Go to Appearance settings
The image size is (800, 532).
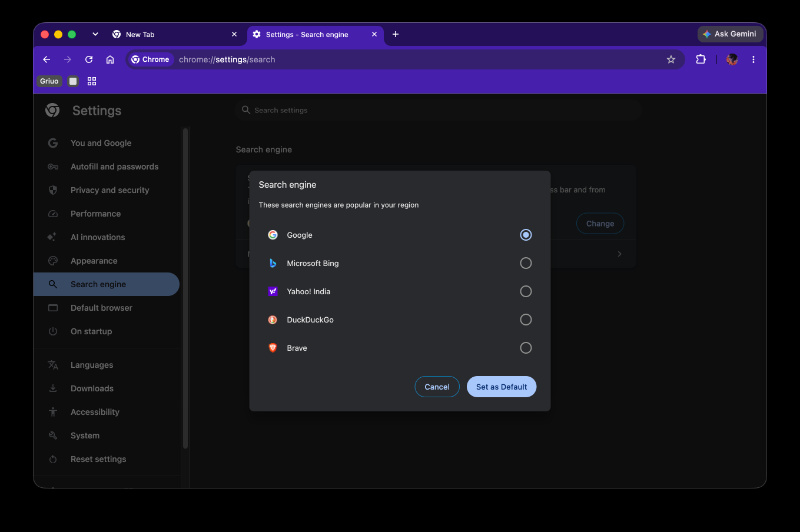[106, 261]
